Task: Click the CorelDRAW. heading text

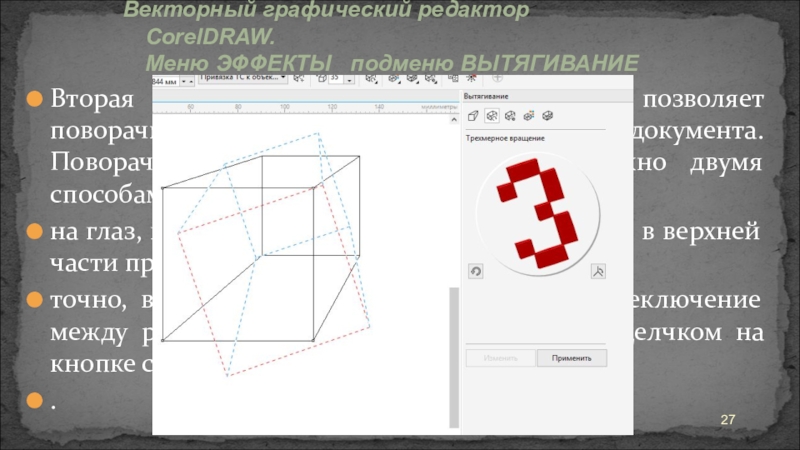Action: click(211, 37)
